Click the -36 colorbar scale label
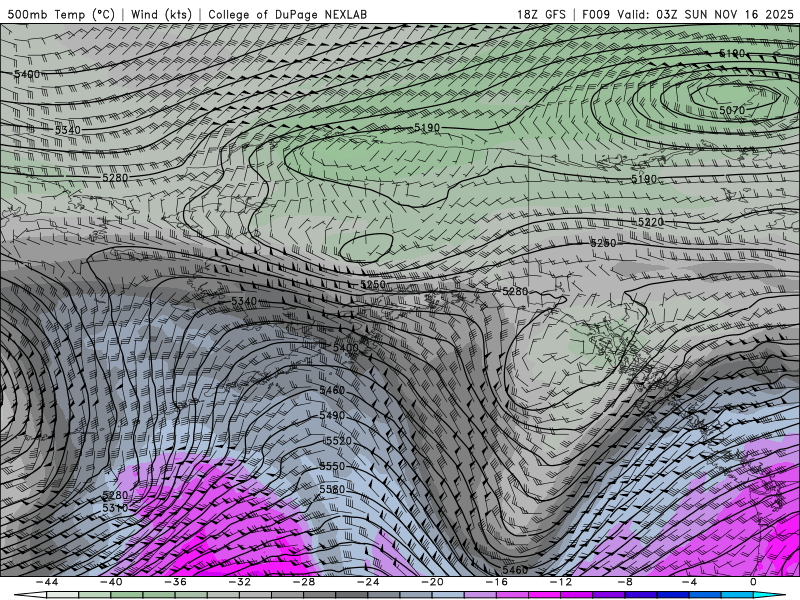800x600 pixels. click(x=175, y=582)
